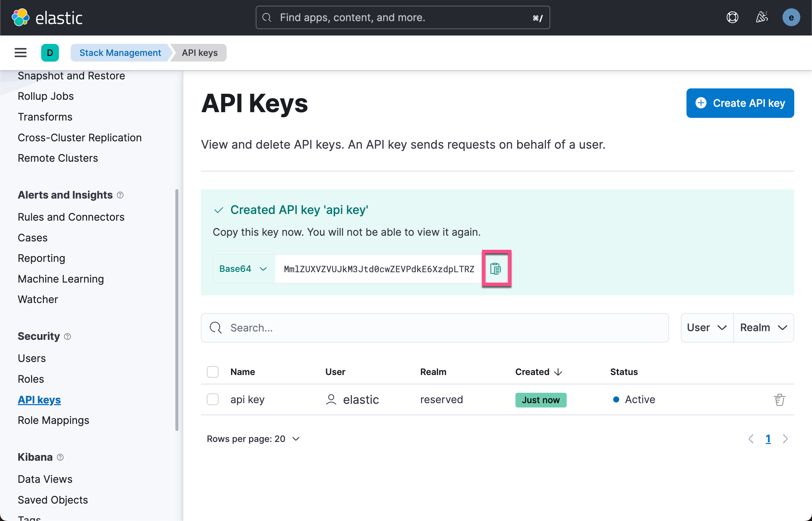Delete the 'api key' row with trash icon
812x521 pixels.
(x=779, y=399)
